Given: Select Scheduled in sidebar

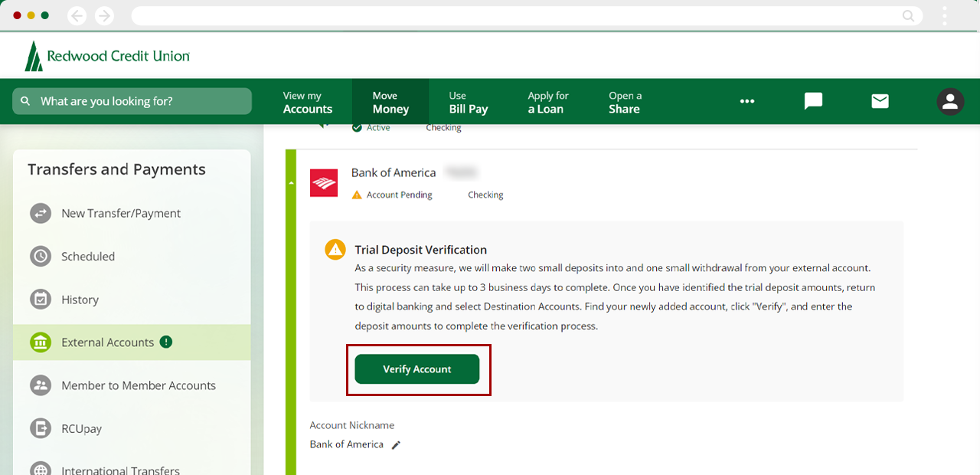Looking at the screenshot, I should [x=132, y=257].
